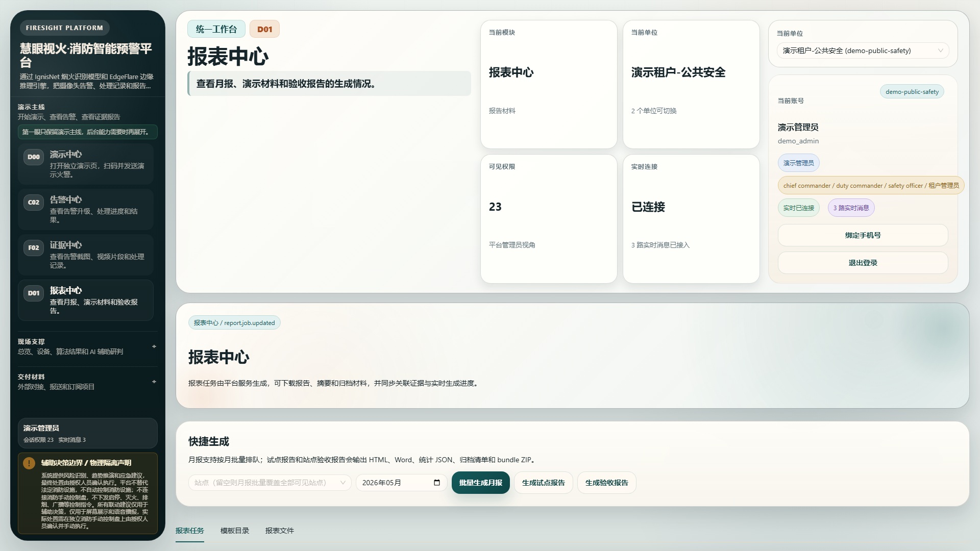This screenshot has height=551, width=980.
Task: Click the 平台管理员视角 text
Action: coord(512,245)
